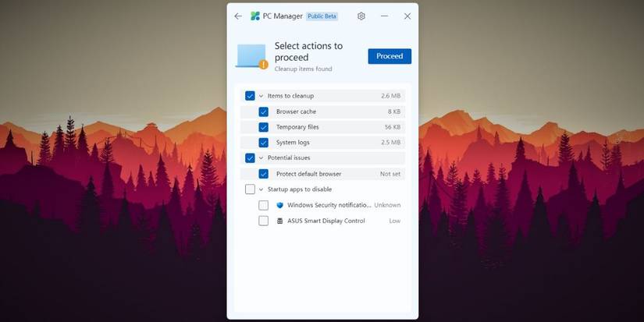Viewport: 644px width, 322px height.
Task: Click the Cleanup items found subtitle
Action: click(x=303, y=69)
